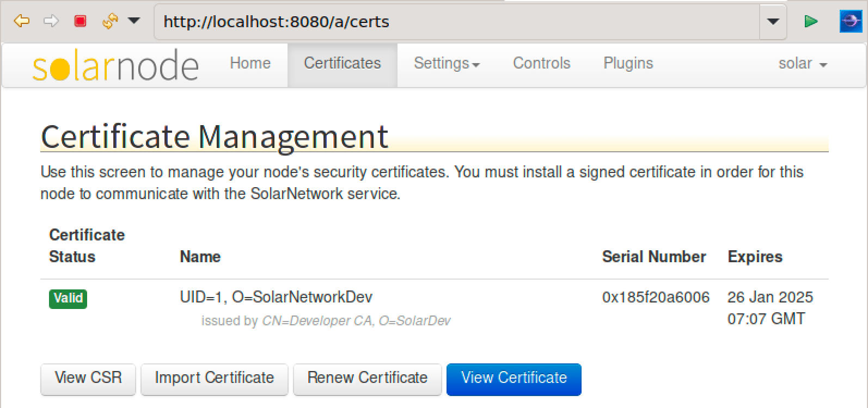Open the Plugins nav item
The width and height of the screenshot is (868, 408).
[x=628, y=63]
